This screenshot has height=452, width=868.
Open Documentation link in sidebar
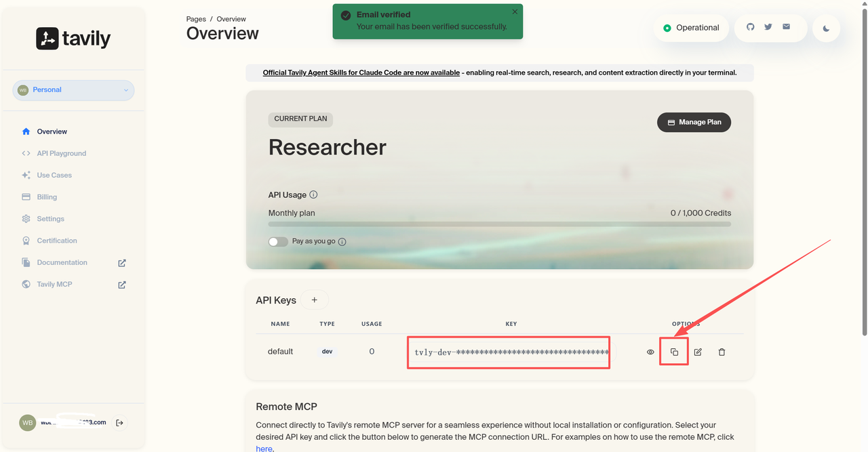[x=62, y=262]
